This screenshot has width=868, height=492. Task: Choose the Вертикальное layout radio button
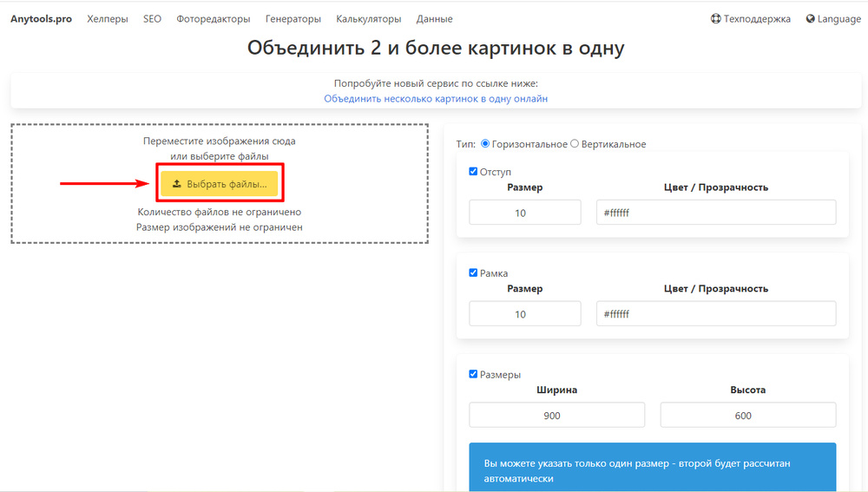(x=575, y=144)
